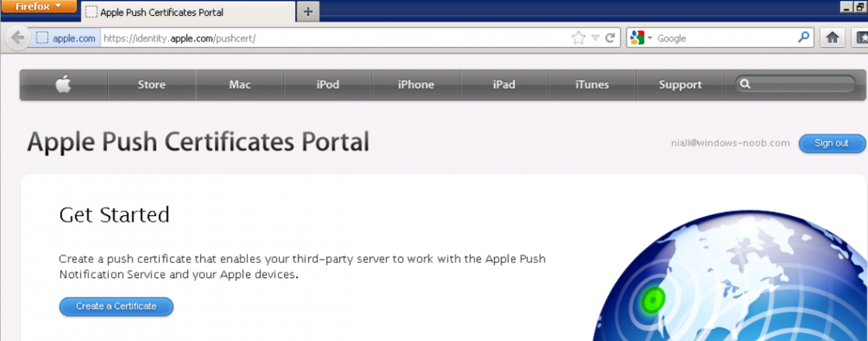Viewport: 868px width, 341px height.
Task: Click the magnifier in browser search box
Action: [804, 38]
